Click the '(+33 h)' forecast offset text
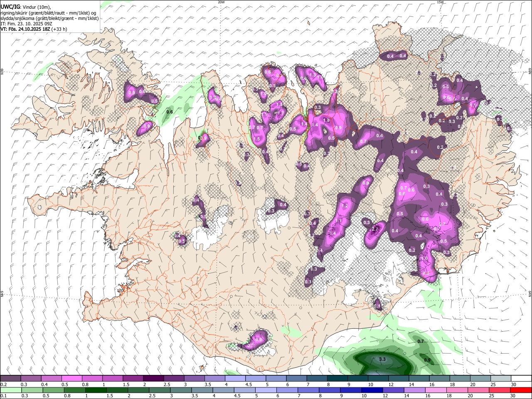 pos(59,29)
